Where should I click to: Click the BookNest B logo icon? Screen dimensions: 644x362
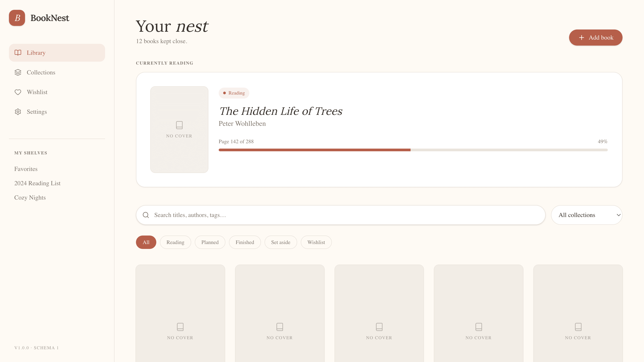[x=17, y=18]
